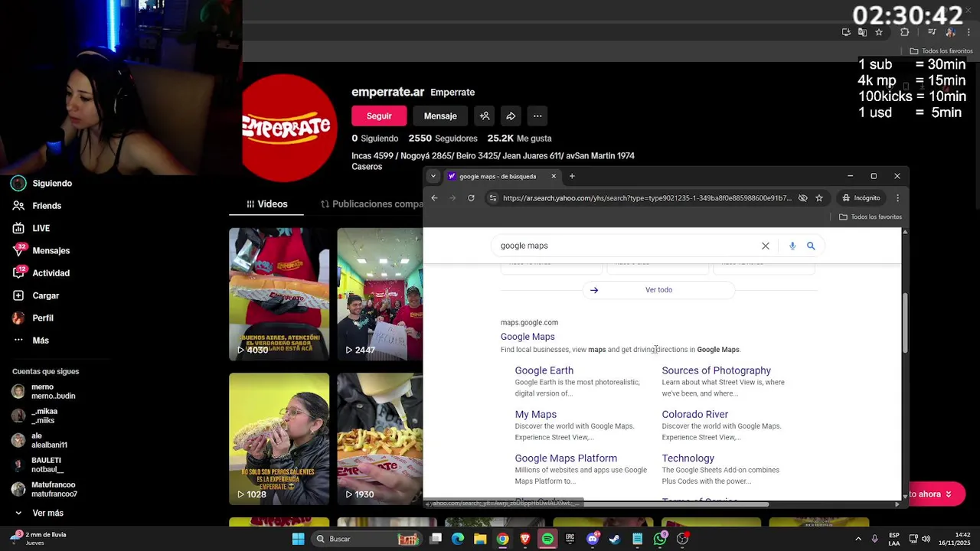This screenshot has width=980, height=551.
Task: Reload the Yahoo search page
Action: coord(471,198)
